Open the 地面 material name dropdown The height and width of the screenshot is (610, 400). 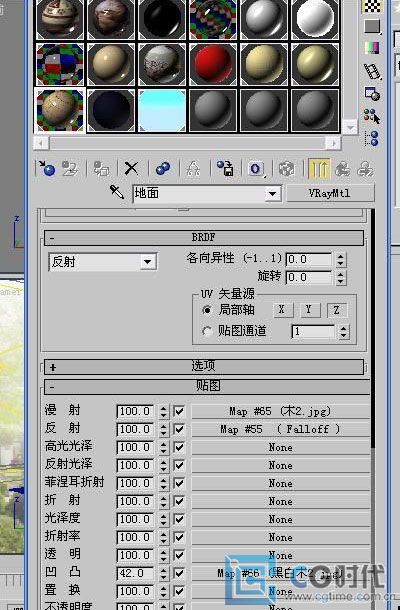pos(273,193)
